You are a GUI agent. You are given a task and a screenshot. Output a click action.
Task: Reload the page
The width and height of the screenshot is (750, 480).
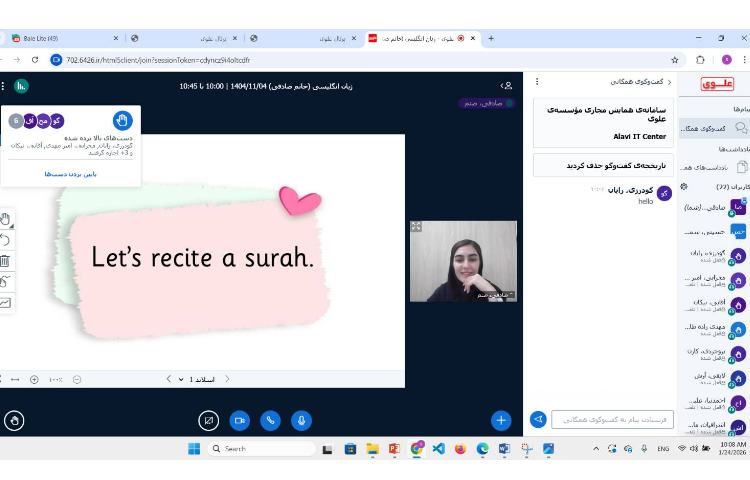[x=35, y=60]
